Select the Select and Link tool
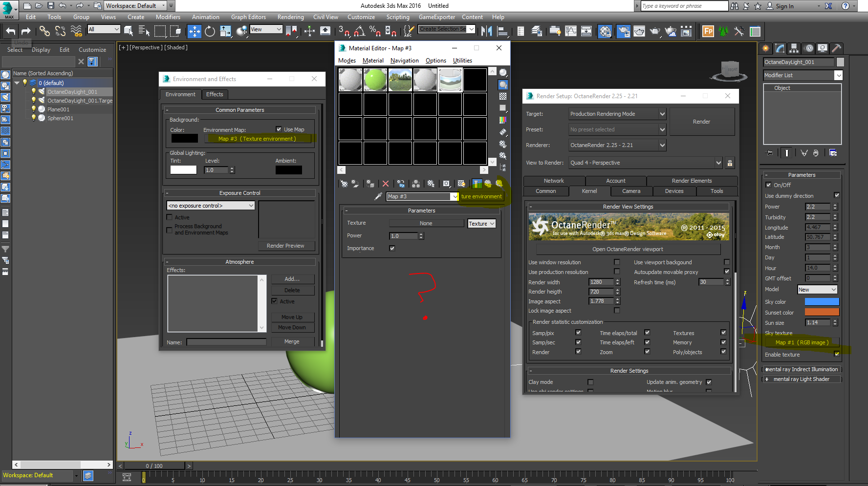The height and width of the screenshot is (486, 868). coord(44,31)
